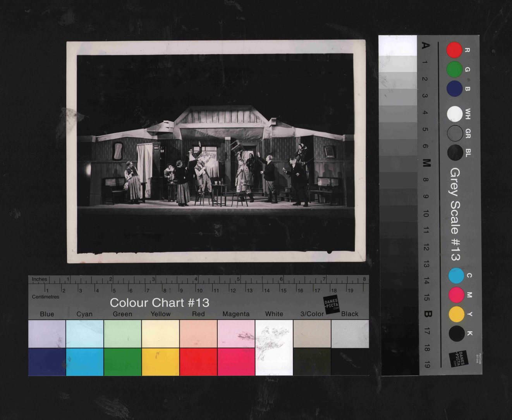The image size is (512, 420).
Task: Select the white circle labeled WH
Action: pyautogui.click(x=454, y=114)
